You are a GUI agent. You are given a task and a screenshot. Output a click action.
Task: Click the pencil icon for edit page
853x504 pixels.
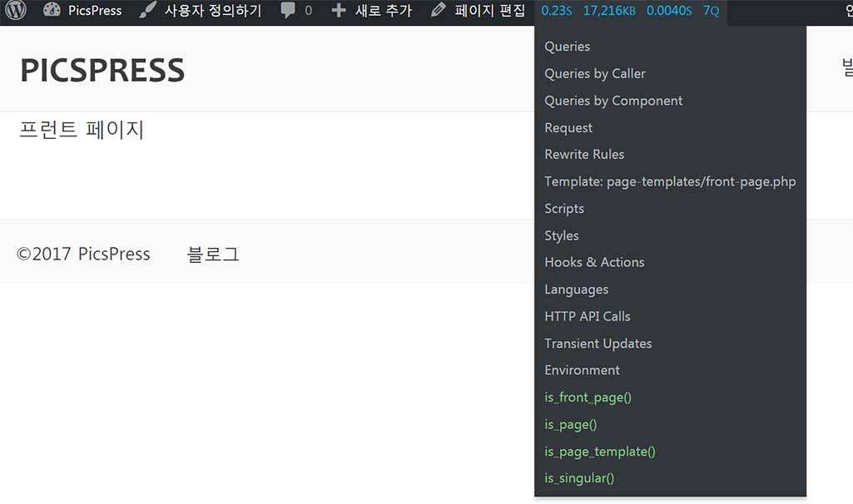click(x=438, y=10)
